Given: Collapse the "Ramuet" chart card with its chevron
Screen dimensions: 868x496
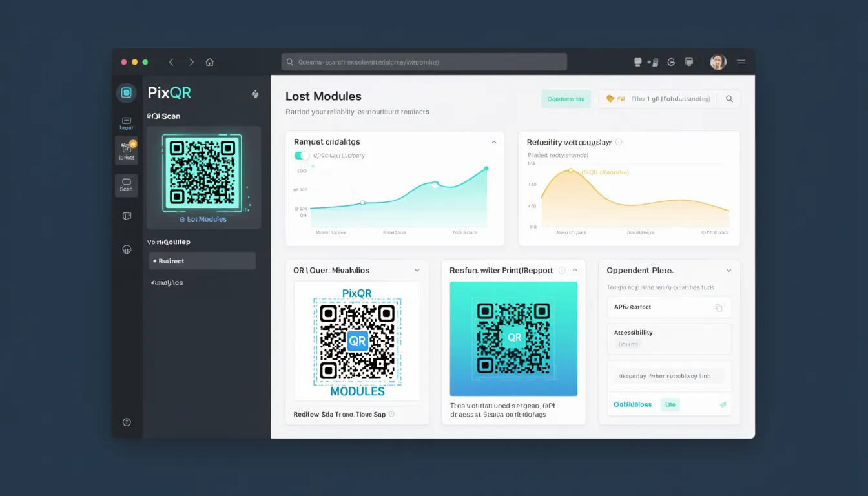Looking at the screenshot, I should pyautogui.click(x=494, y=142).
